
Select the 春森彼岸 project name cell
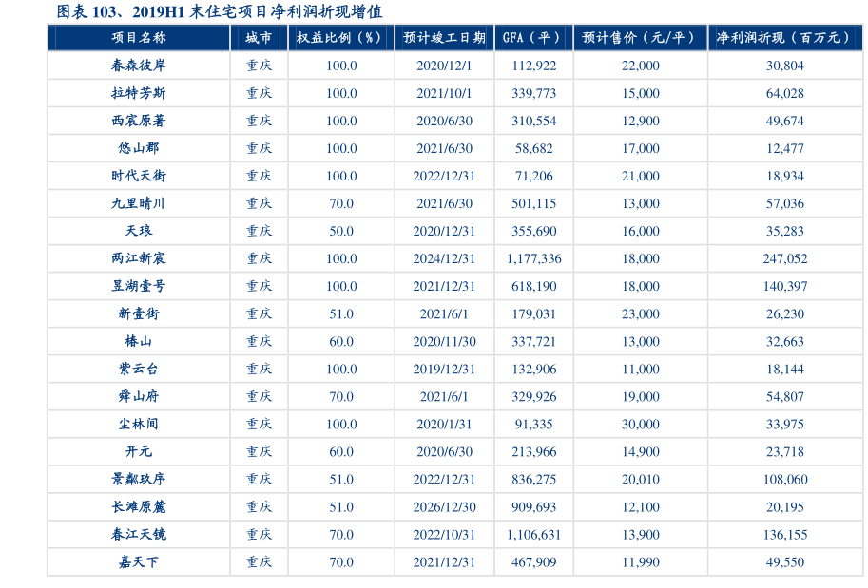coord(138,66)
